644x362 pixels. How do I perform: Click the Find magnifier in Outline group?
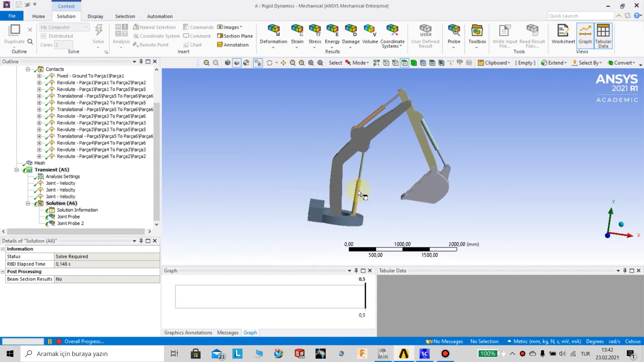coord(30,41)
